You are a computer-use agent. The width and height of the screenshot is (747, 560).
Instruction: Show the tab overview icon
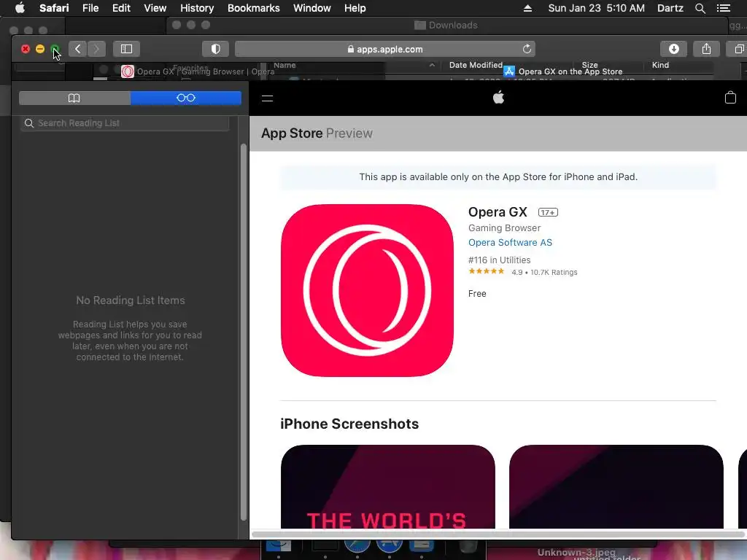(x=738, y=49)
